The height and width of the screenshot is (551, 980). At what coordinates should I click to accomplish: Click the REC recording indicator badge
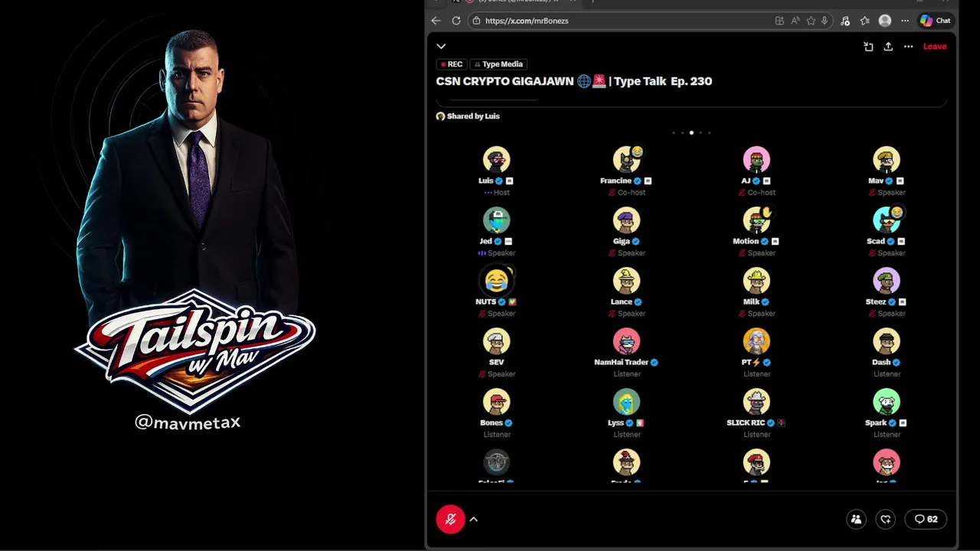452,64
